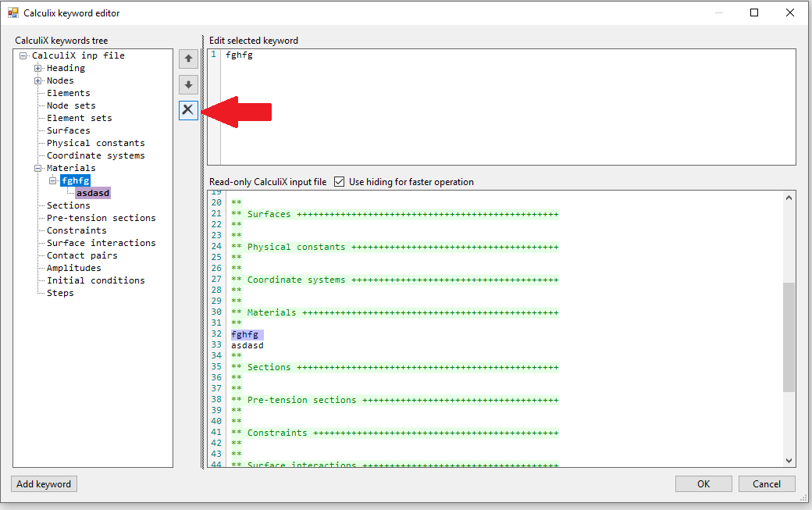Close the Calculix keyword editor window
812x510 pixels.
[x=789, y=13]
